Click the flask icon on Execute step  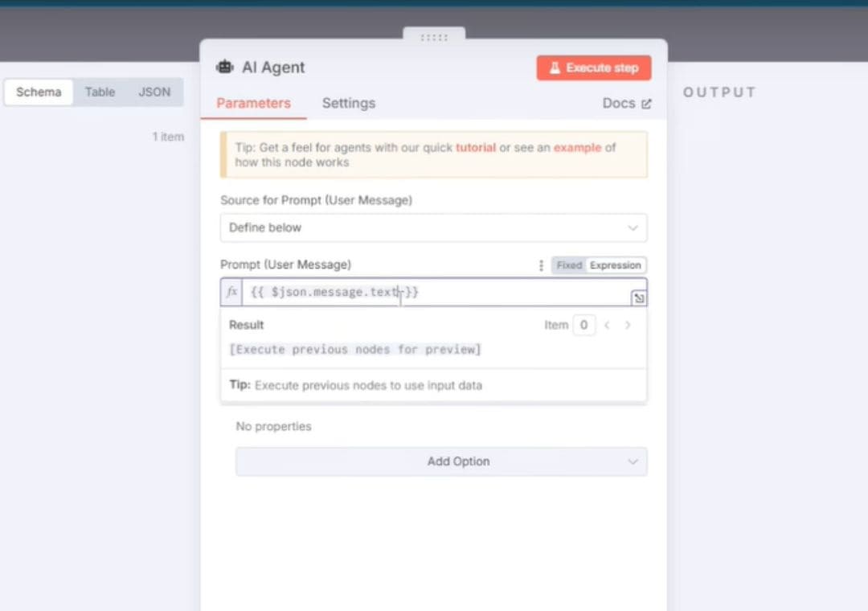click(555, 68)
